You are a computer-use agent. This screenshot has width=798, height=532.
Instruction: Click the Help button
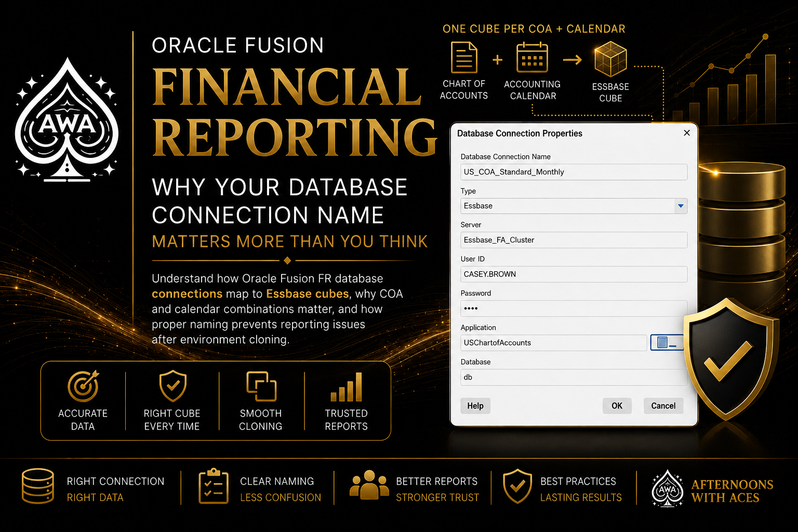(x=475, y=406)
